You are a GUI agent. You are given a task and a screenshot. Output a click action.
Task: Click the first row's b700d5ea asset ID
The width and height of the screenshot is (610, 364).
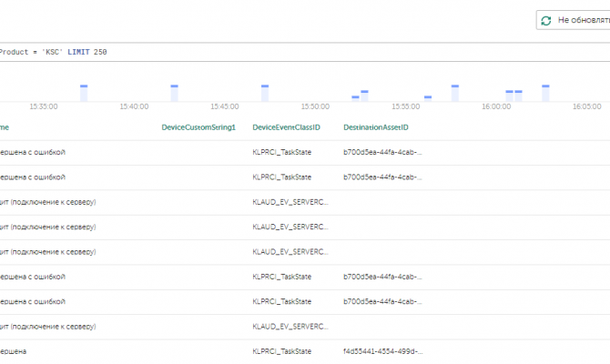[x=382, y=152]
